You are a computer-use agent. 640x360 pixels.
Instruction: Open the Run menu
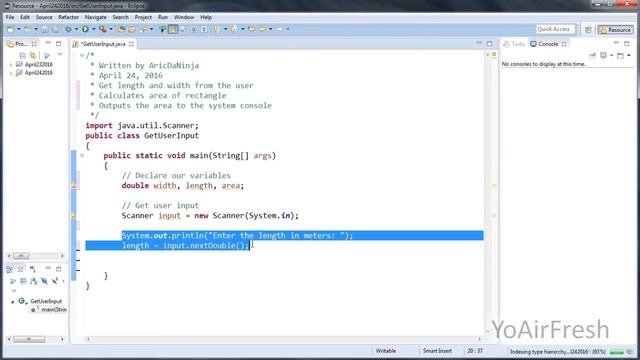[x=163, y=17]
